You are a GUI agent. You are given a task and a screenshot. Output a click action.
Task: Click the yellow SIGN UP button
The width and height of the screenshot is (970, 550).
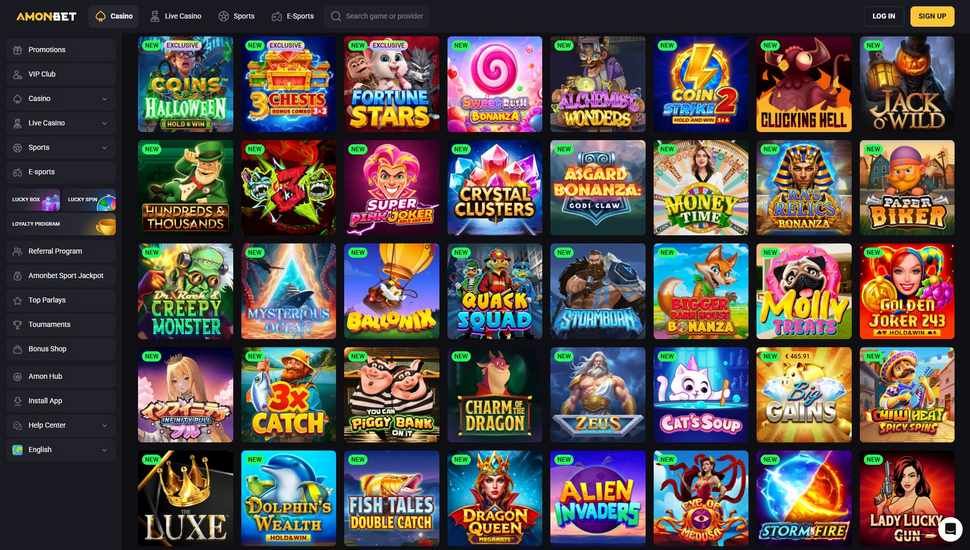coord(932,16)
